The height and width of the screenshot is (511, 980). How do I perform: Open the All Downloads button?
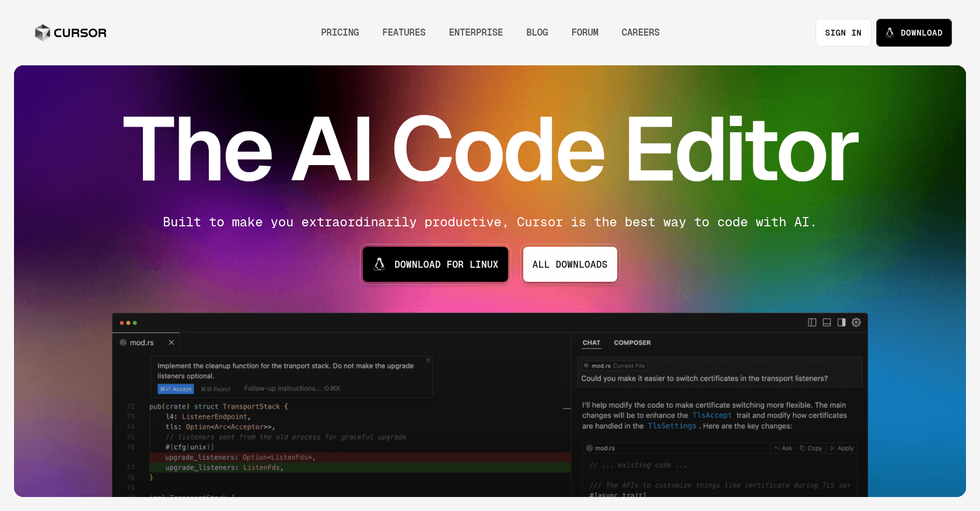coord(569,264)
